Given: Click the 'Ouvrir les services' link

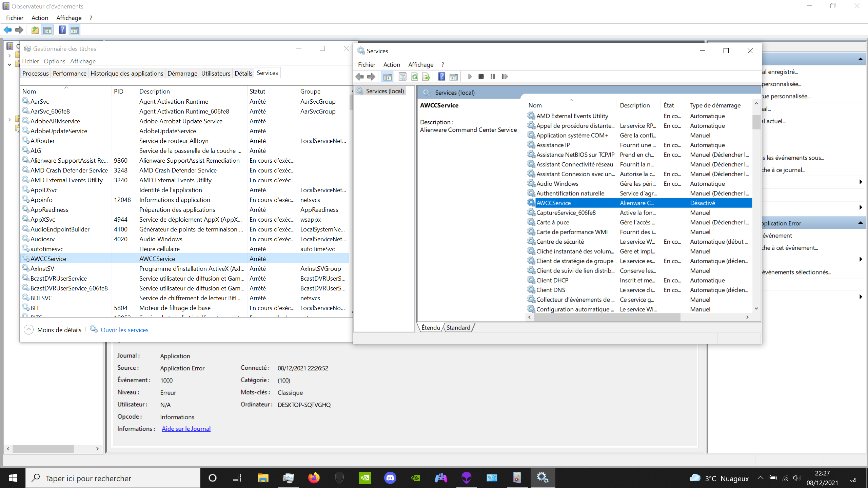Looking at the screenshot, I should point(124,330).
